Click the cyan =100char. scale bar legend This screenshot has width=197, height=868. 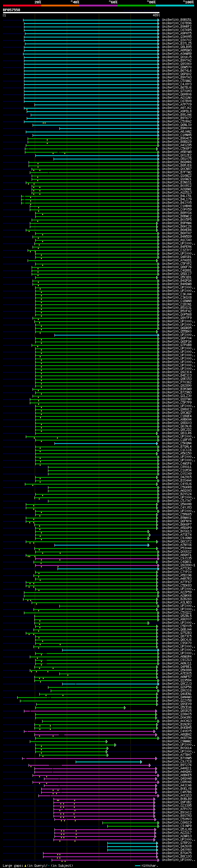[147, 866]
